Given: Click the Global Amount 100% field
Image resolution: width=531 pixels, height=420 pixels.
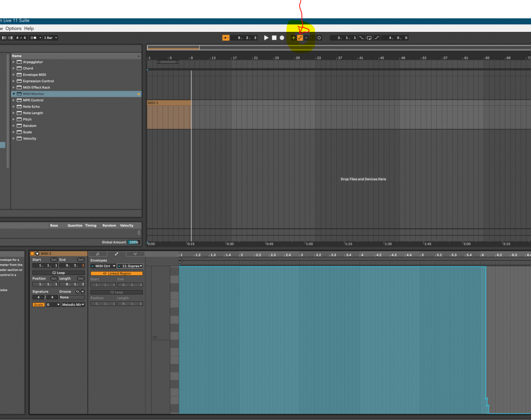Looking at the screenshot, I should click(x=133, y=242).
